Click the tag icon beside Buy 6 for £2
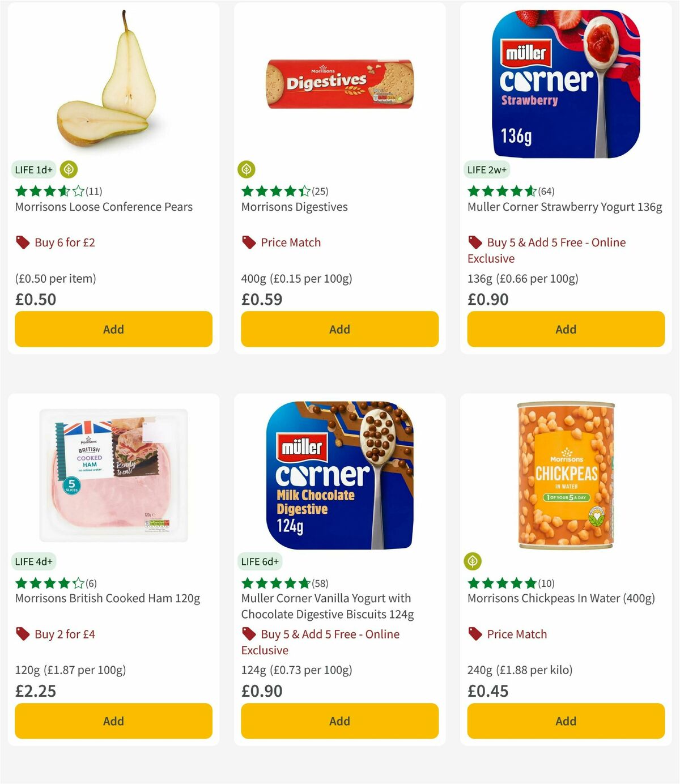Screen dimensions: 680x784 [22, 242]
